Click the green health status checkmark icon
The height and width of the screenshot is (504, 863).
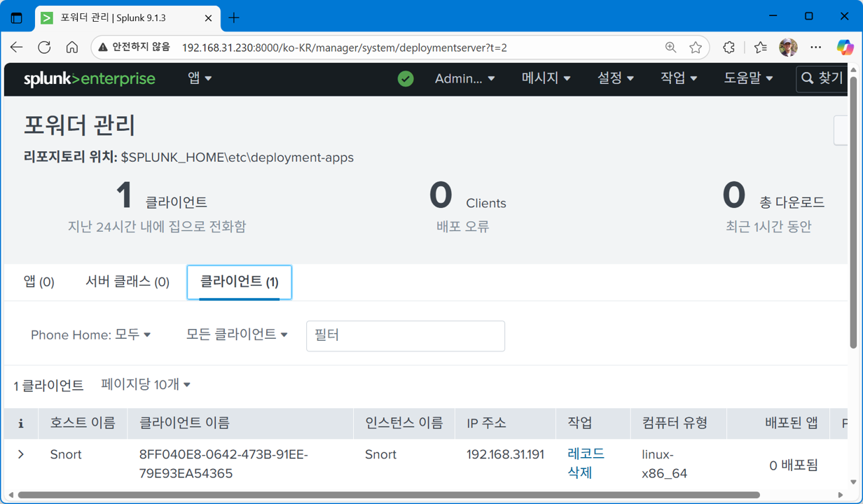[x=406, y=79]
